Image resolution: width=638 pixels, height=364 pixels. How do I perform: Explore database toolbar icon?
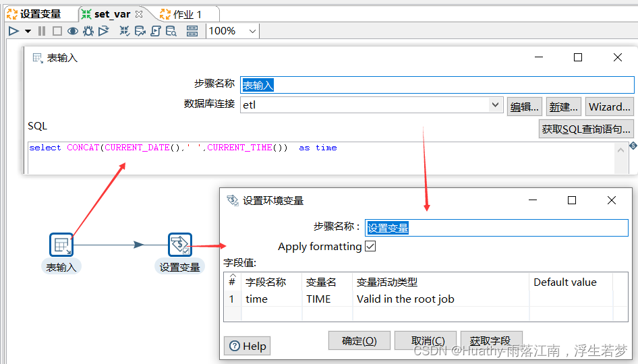pyautogui.click(x=171, y=31)
